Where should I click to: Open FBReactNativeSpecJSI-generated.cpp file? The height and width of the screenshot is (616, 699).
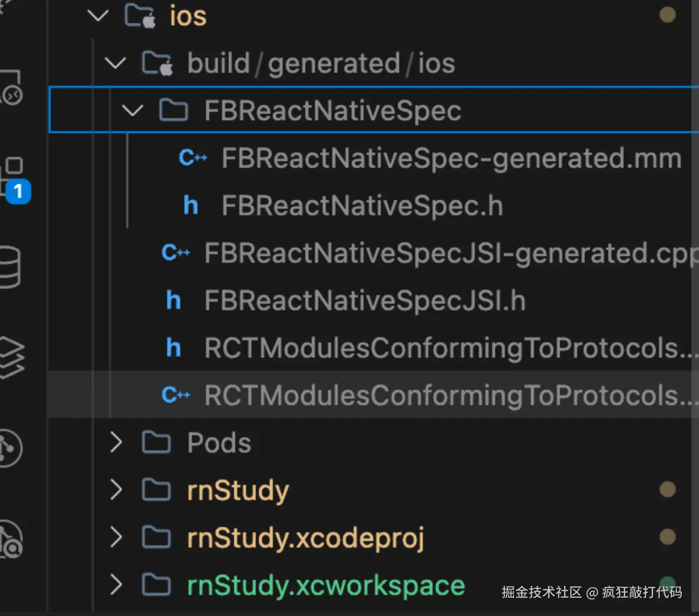pyautogui.click(x=448, y=253)
